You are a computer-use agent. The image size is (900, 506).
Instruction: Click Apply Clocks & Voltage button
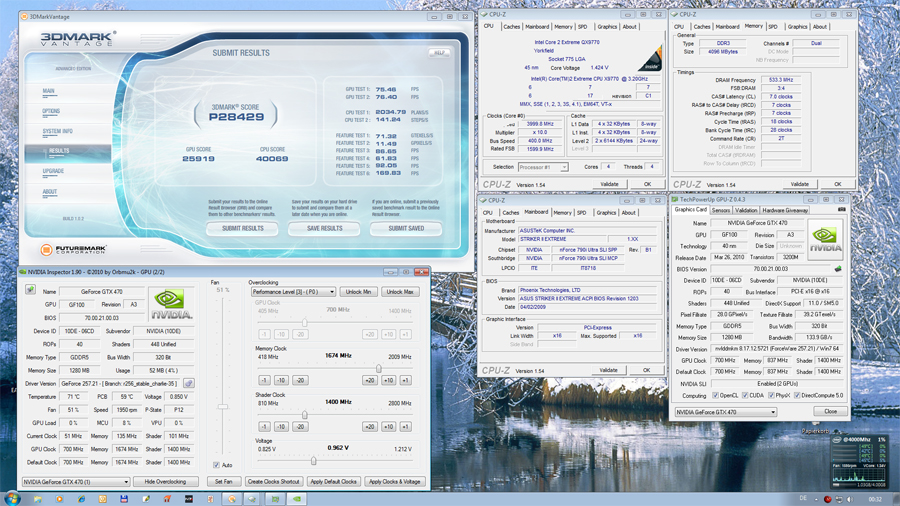[x=395, y=482]
